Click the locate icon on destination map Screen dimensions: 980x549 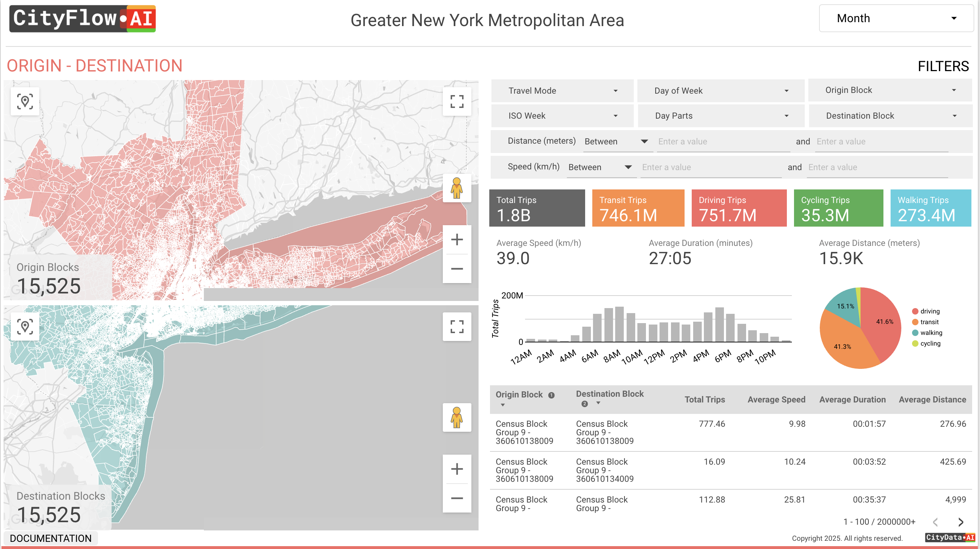click(25, 327)
